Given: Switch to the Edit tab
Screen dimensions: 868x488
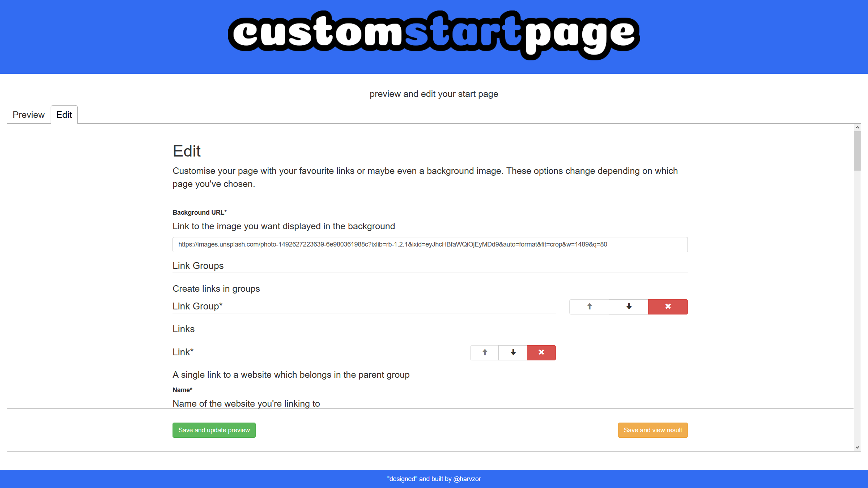Looking at the screenshot, I should (x=64, y=115).
